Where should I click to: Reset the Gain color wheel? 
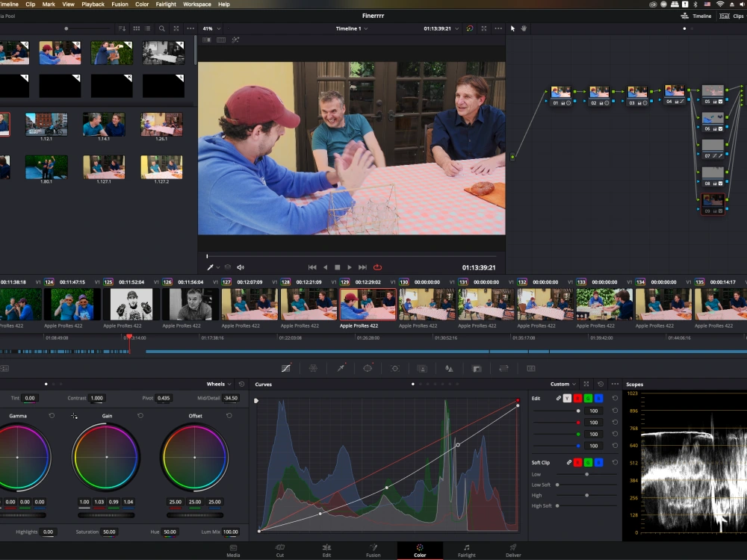tap(140, 416)
